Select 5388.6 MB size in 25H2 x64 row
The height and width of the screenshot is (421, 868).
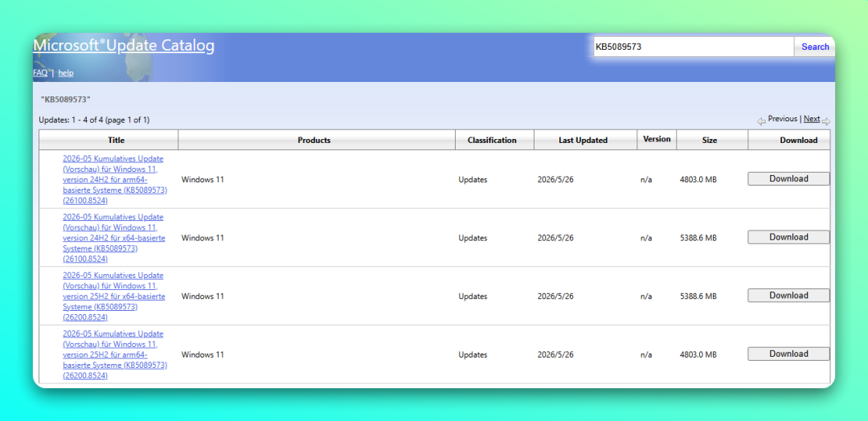coord(698,296)
